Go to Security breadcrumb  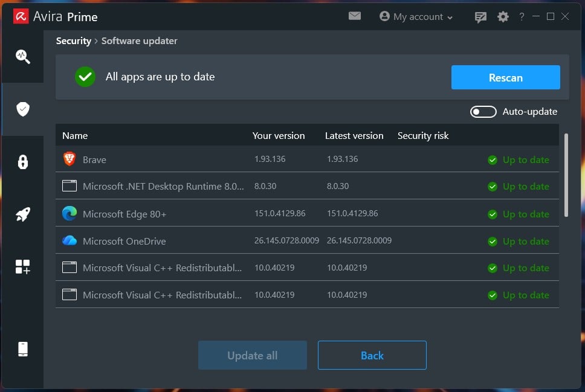74,41
